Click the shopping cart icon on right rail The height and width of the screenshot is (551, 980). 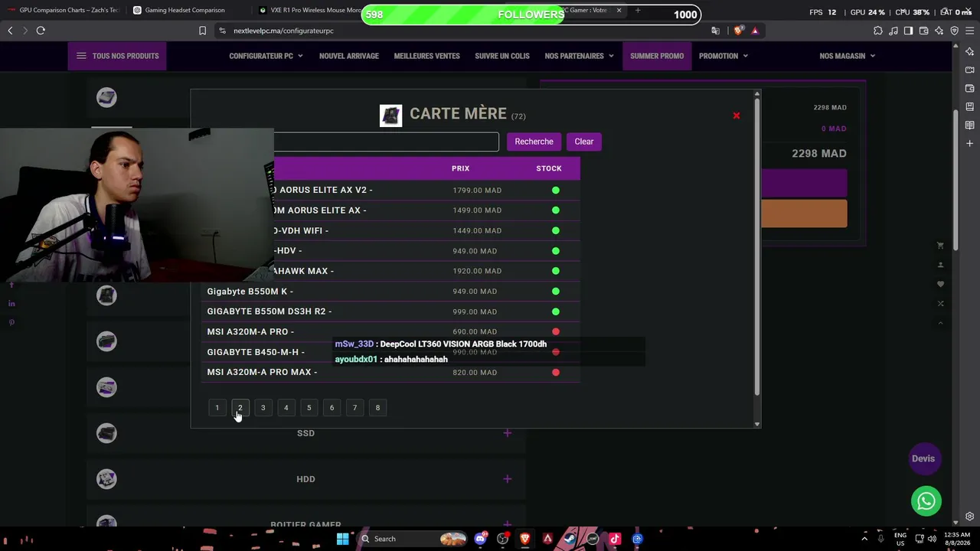[941, 246]
